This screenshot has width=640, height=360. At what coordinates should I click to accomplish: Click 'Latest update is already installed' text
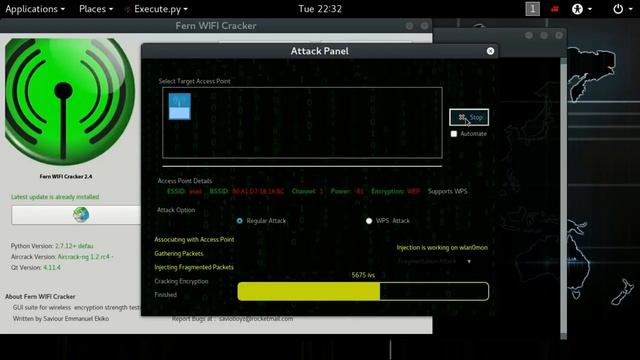55,197
